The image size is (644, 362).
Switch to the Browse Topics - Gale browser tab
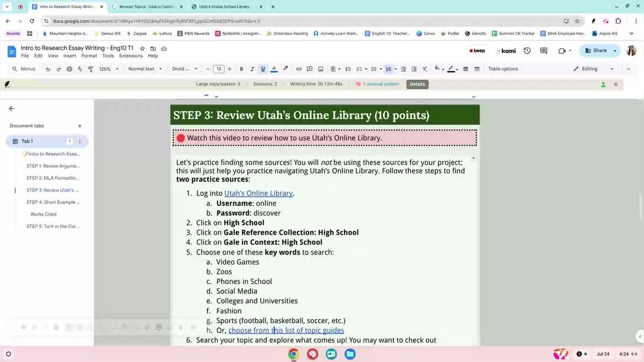tap(147, 7)
